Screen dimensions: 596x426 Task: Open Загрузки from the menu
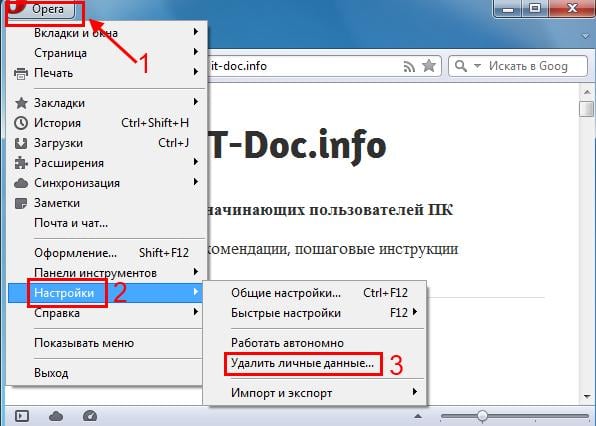[107, 143]
